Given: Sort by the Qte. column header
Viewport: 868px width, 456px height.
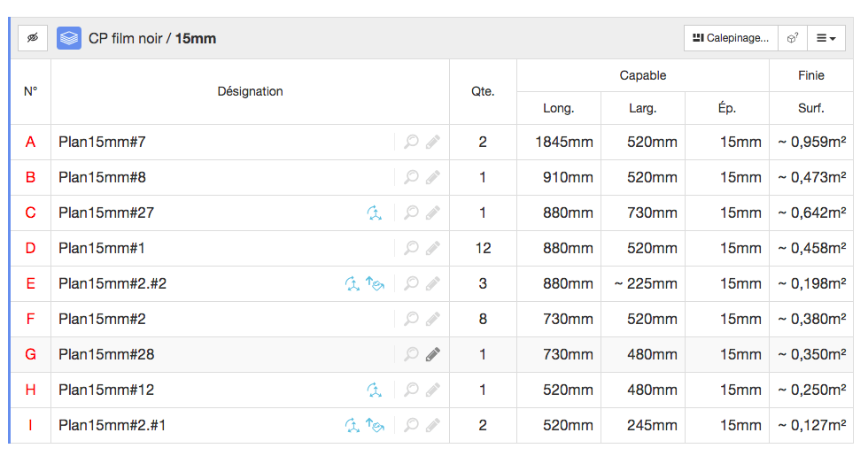Looking at the screenshot, I should tap(483, 91).
